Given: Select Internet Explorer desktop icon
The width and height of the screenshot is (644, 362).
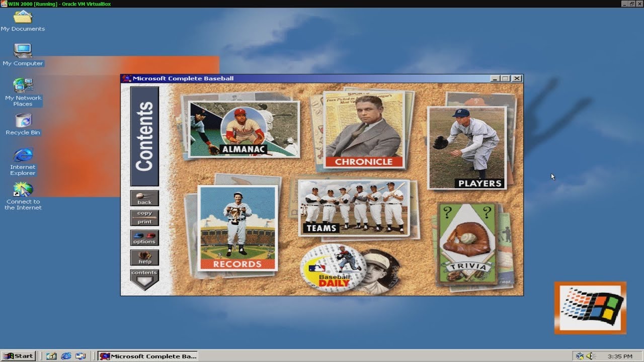Looking at the screenshot, I should pos(23,161).
